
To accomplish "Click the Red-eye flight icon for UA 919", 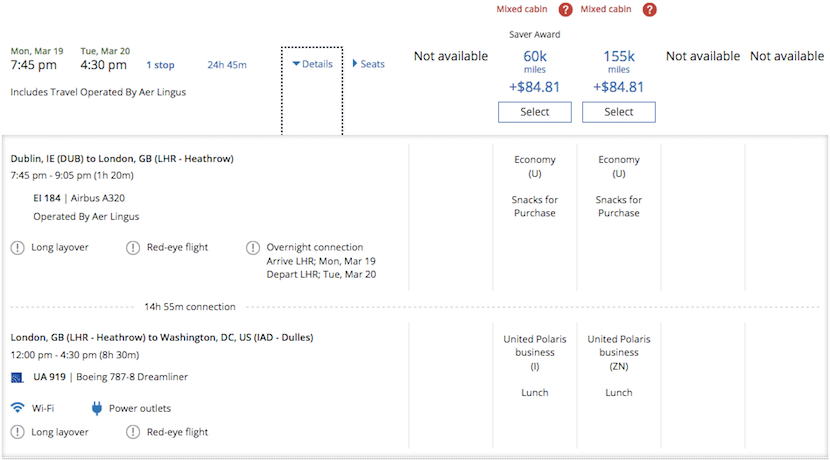I will click(x=134, y=432).
